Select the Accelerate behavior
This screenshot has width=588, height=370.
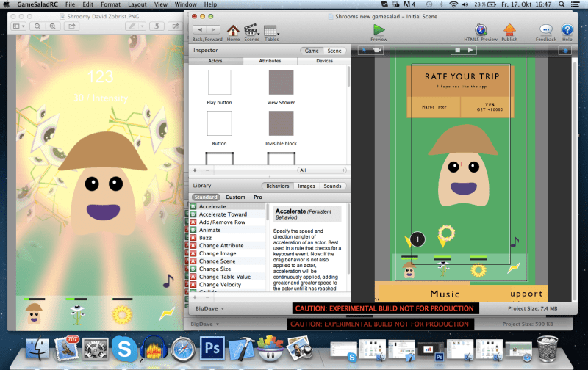pos(227,206)
